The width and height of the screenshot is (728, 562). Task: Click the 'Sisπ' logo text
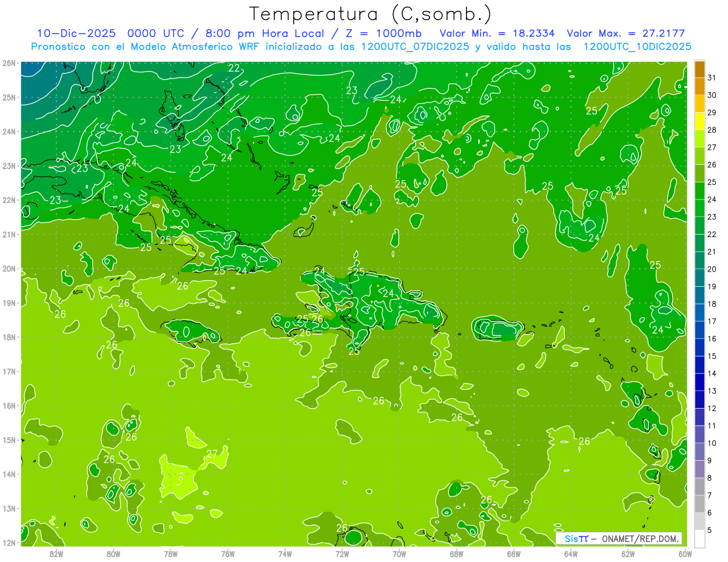point(576,538)
